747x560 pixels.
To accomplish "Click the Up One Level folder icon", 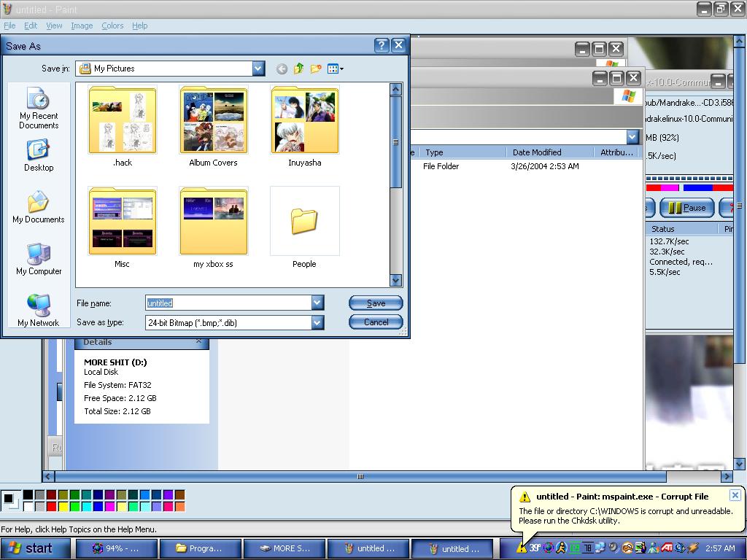I will tap(298, 69).
